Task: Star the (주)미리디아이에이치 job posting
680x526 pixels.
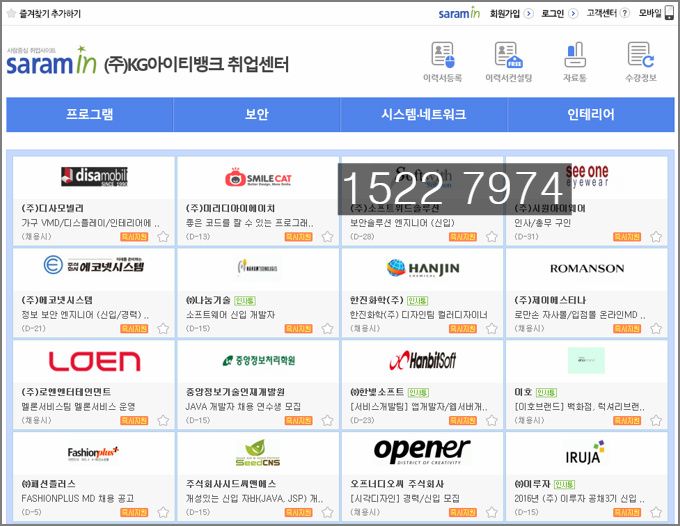Action: pyautogui.click(x=327, y=237)
